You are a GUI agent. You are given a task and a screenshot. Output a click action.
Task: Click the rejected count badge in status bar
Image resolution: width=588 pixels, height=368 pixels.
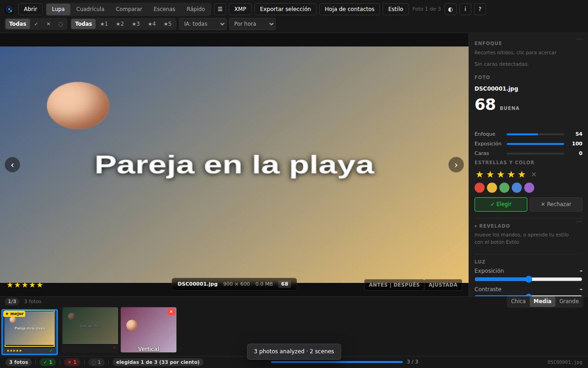[72, 362]
